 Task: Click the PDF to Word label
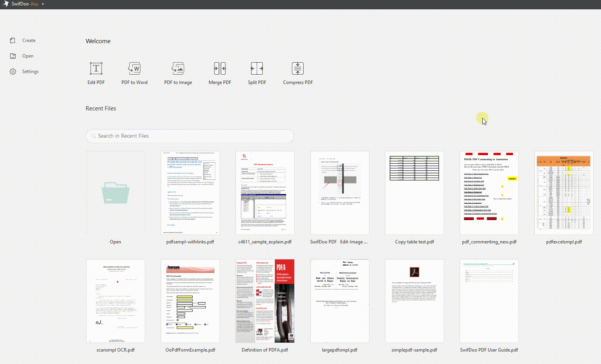(x=134, y=82)
